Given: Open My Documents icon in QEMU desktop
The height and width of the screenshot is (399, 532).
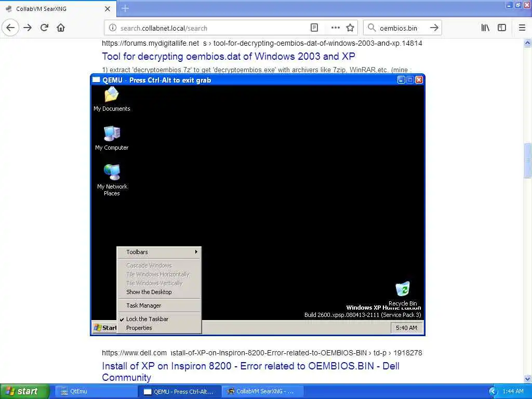Looking at the screenshot, I should pyautogui.click(x=112, y=99).
